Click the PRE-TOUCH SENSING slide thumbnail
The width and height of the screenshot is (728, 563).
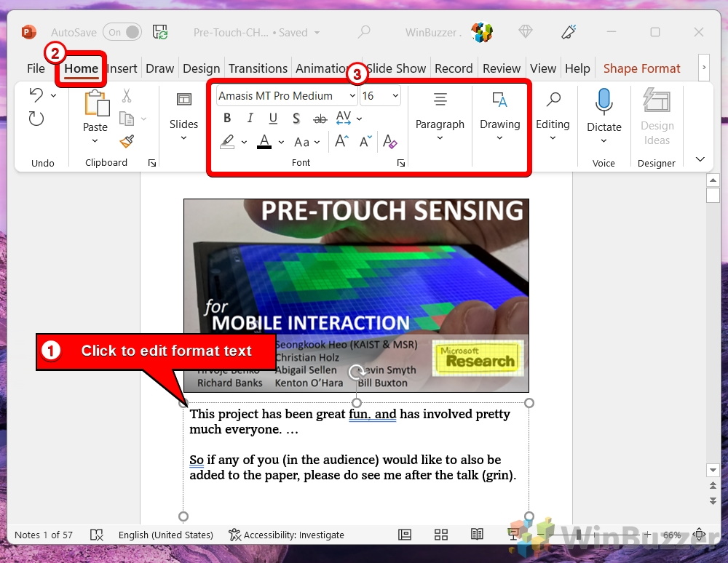(356, 295)
